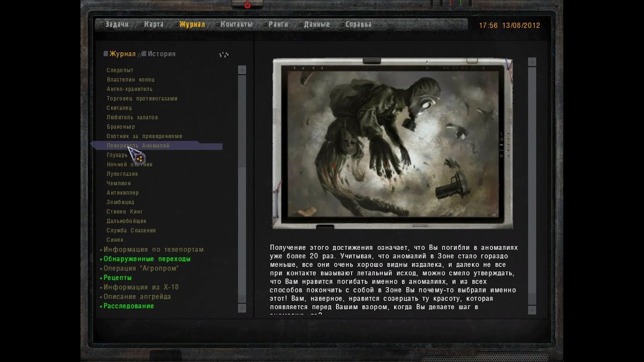Select the Зомбицид entry

[x=120, y=202]
